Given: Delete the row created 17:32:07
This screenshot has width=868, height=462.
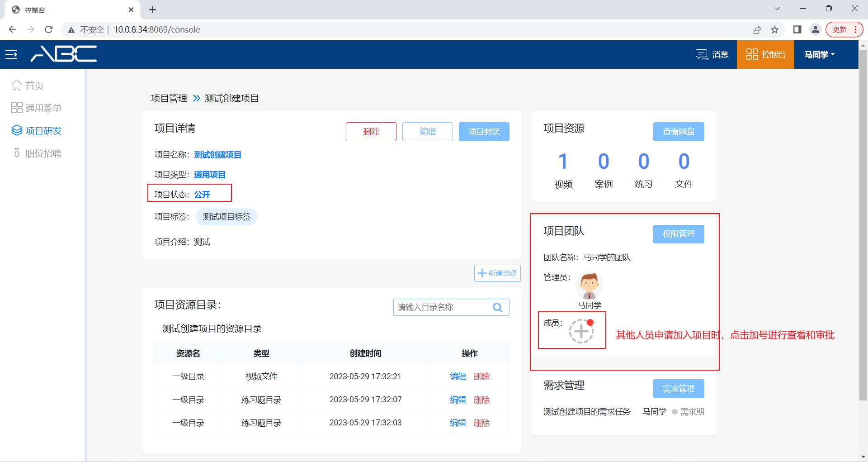Looking at the screenshot, I should [x=481, y=400].
